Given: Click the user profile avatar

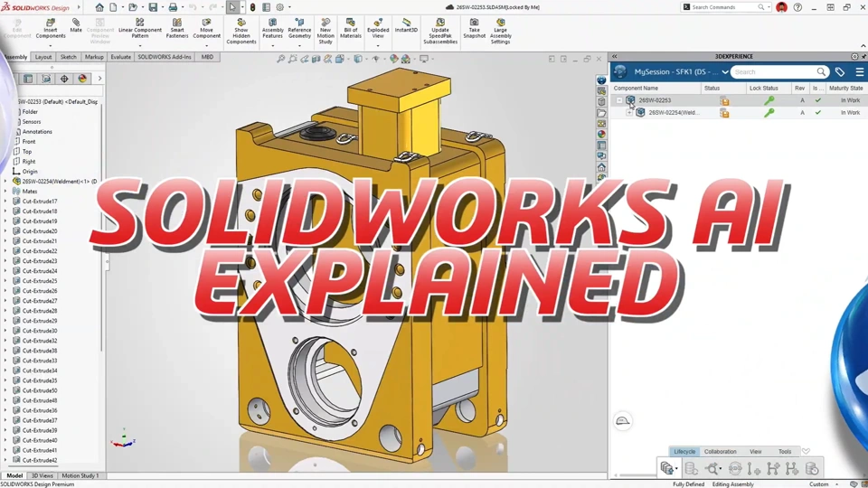Looking at the screenshot, I should coord(781,7).
